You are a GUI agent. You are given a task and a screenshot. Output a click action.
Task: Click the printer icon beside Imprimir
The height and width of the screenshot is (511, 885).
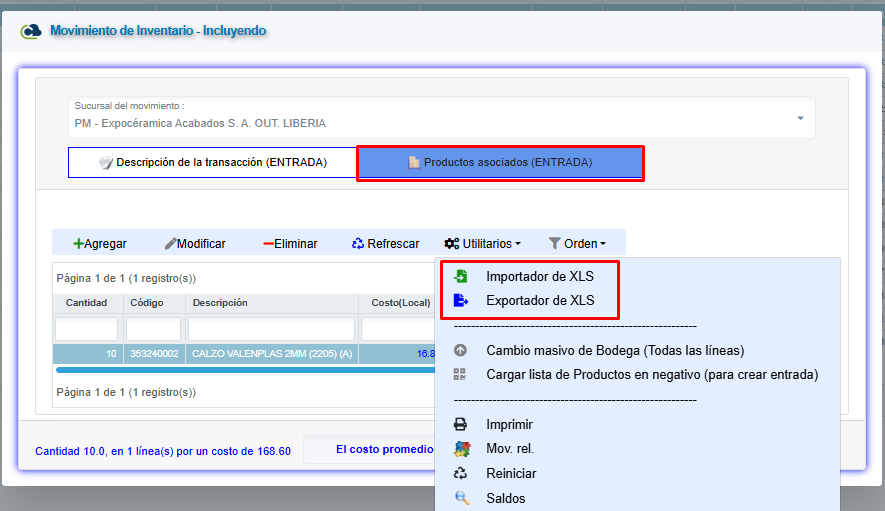point(460,424)
